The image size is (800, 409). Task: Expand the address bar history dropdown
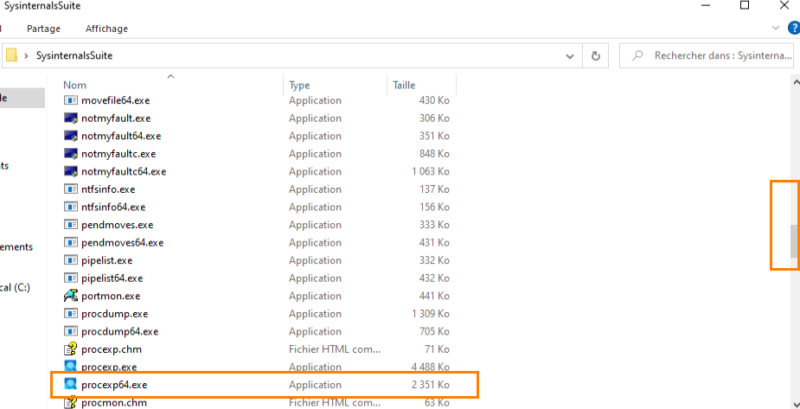[x=570, y=56]
